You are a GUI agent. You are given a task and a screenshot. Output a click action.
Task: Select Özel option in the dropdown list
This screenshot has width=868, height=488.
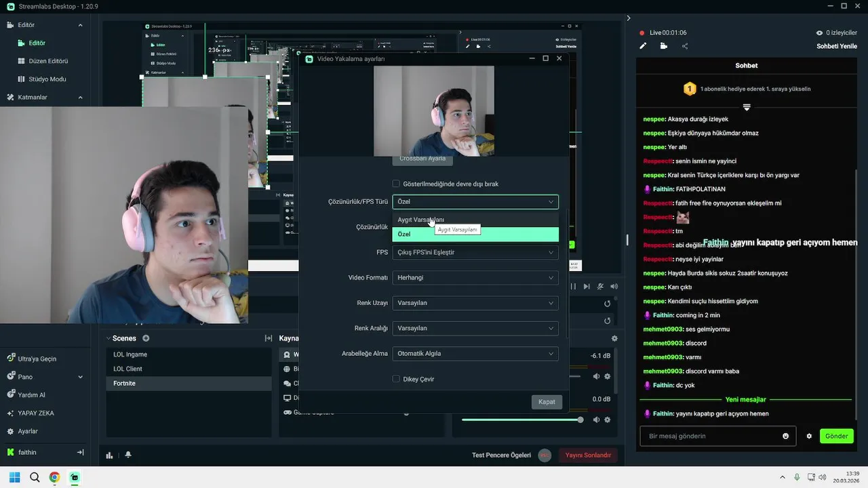pyautogui.click(x=475, y=234)
